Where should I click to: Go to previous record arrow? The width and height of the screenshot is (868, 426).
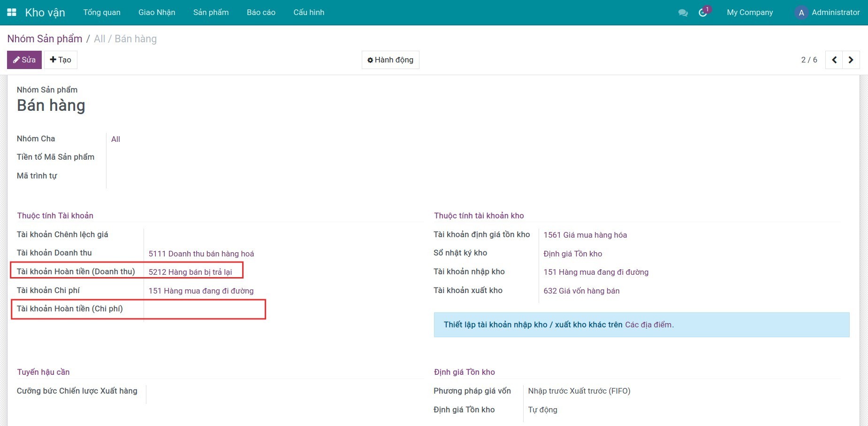[x=834, y=60]
